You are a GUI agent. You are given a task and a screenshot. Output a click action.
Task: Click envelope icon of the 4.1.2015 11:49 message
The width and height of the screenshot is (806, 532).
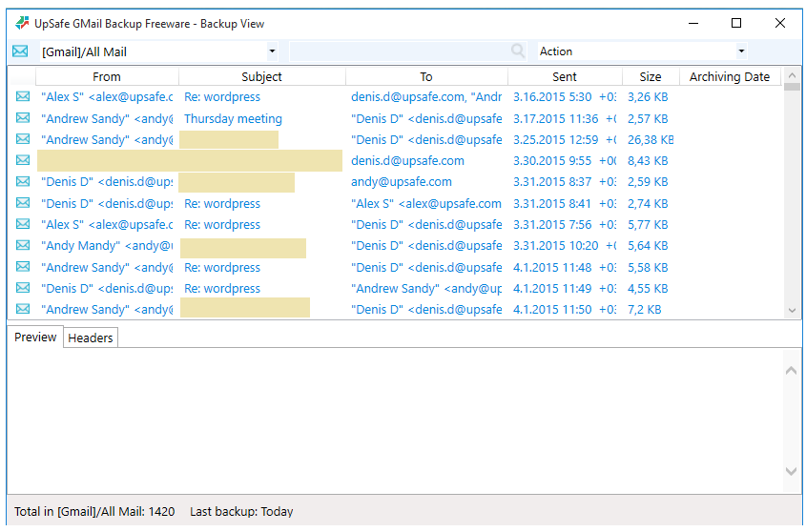[x=23, y=288]
